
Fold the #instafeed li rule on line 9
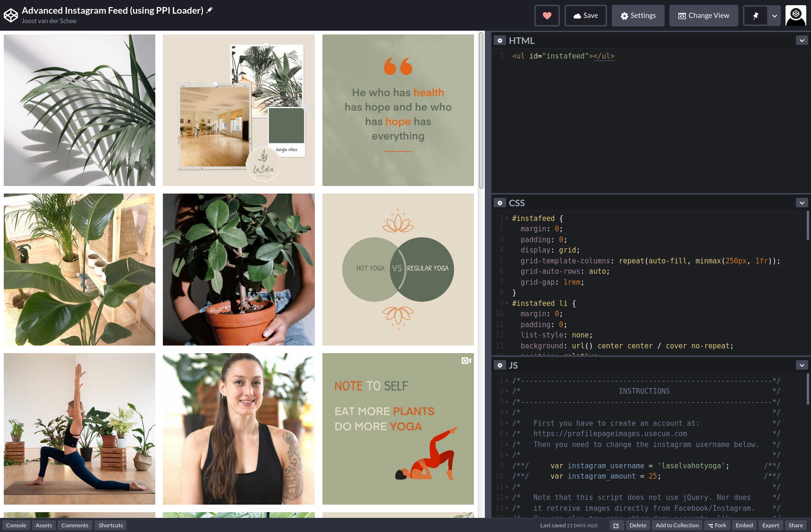tap(507, 304)
